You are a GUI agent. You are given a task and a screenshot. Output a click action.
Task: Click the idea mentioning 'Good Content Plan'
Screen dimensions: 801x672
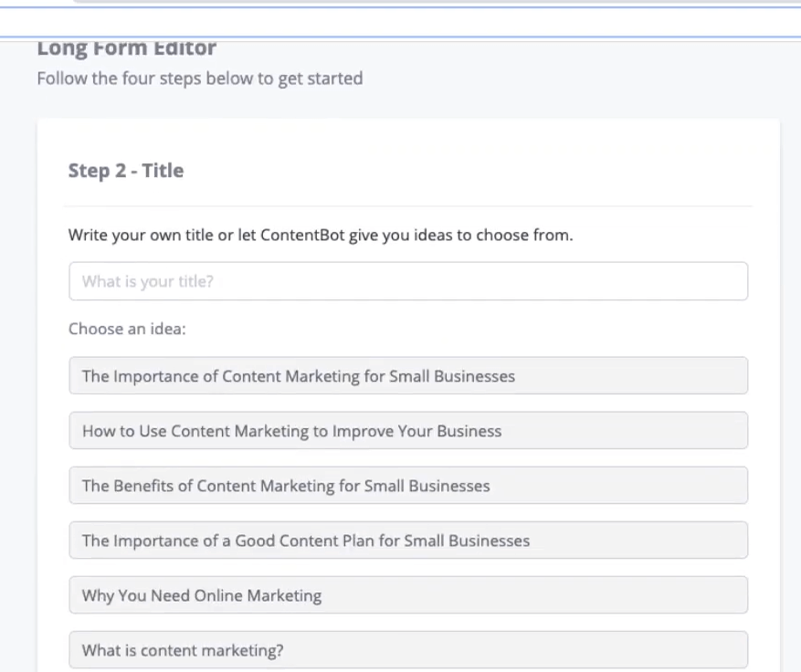408,541
